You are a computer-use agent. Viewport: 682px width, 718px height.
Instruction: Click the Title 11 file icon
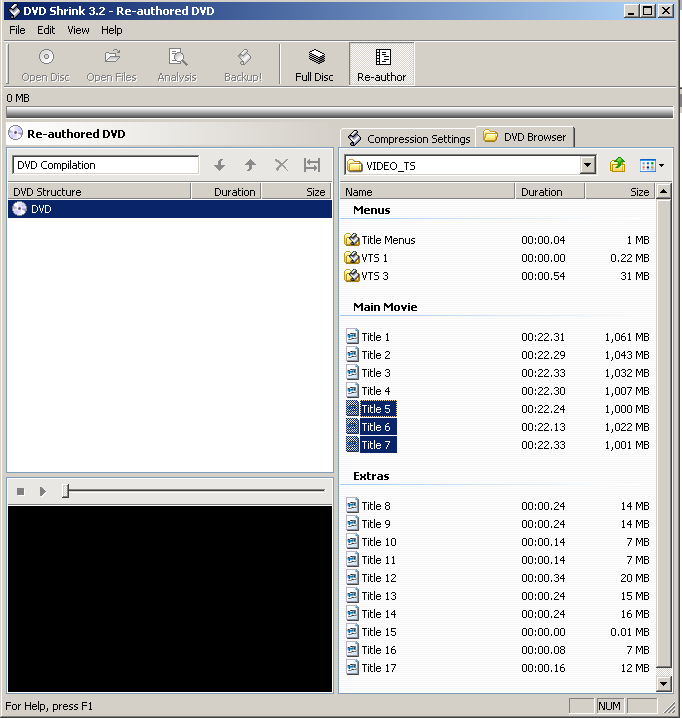coord(352,560)
